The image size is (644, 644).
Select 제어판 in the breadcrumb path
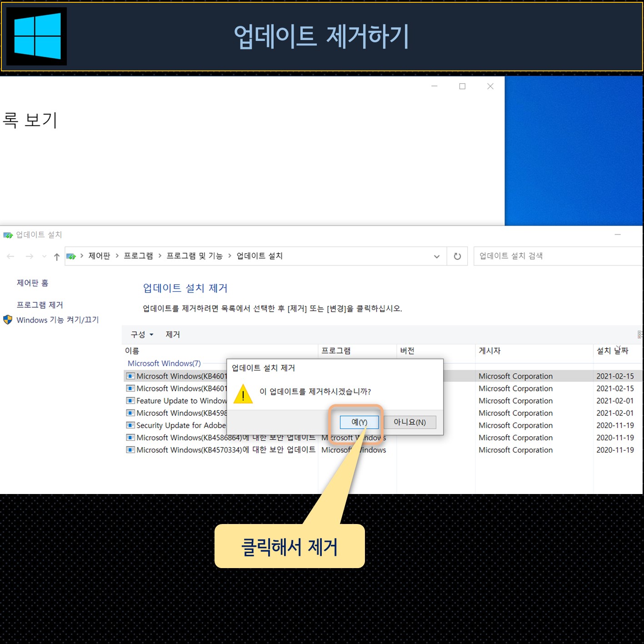click(99, 256)
